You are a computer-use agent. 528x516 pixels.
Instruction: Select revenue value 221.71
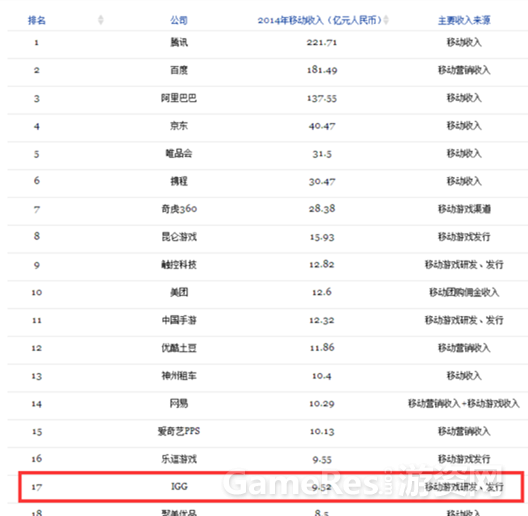322,42
